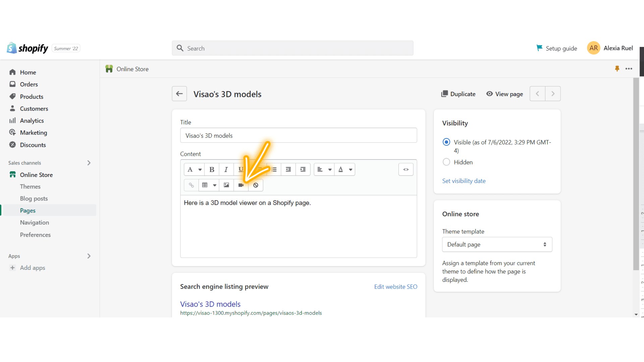Click the page vertical scrollbar

tap(636, 174)
